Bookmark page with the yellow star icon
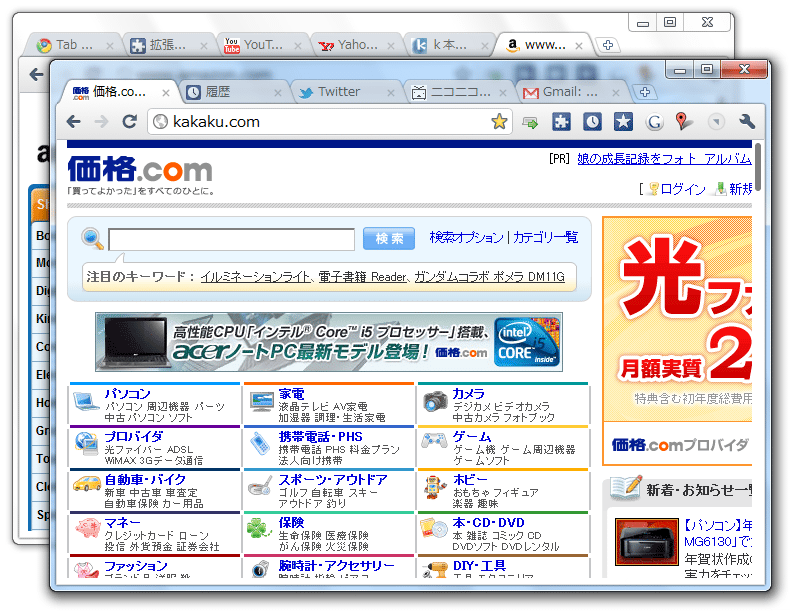The width and height of the screenshot is (795, 613). 499,122
